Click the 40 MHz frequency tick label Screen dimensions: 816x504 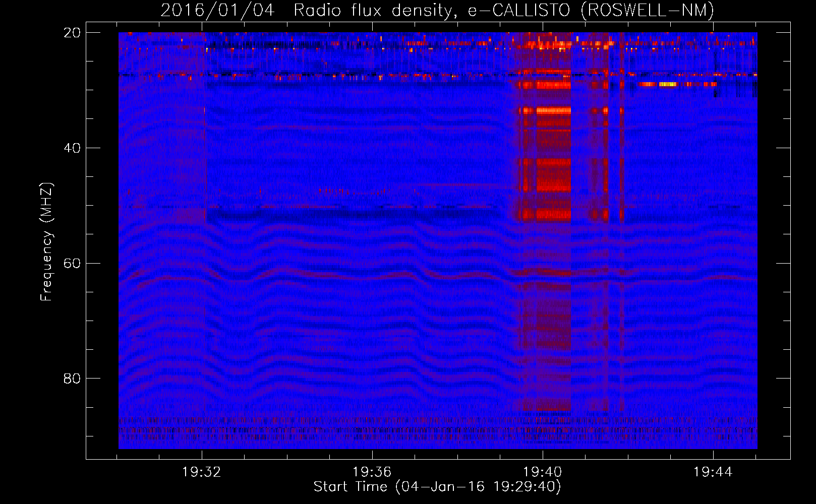[x=72, y=148]
